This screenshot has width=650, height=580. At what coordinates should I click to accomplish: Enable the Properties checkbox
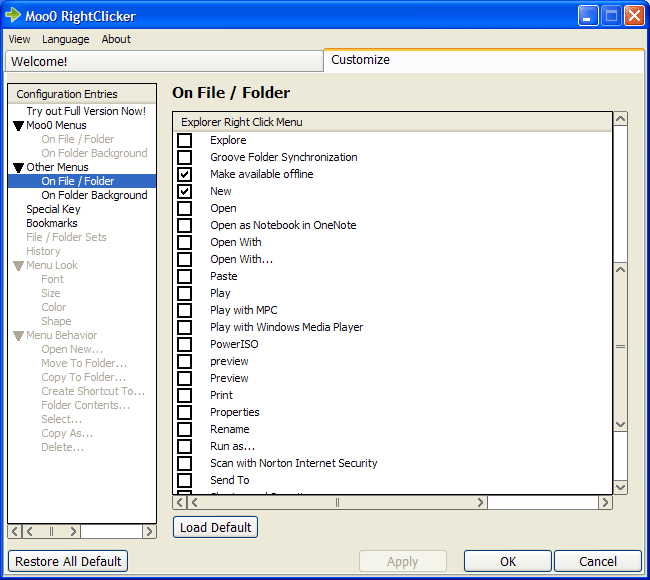184,412
